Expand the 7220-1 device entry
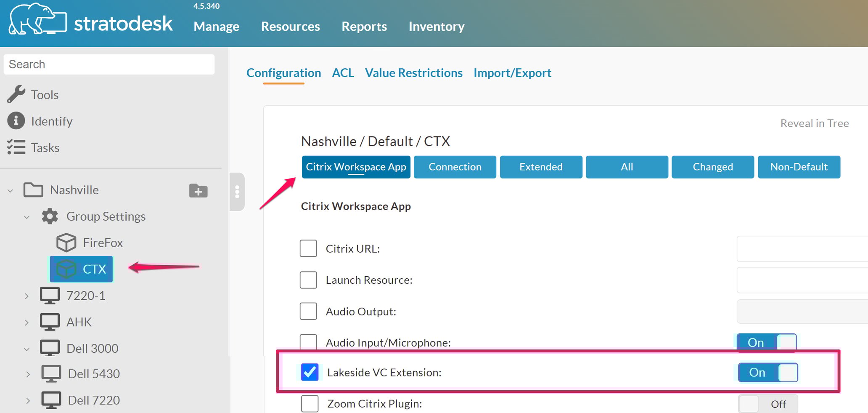The height and width of the screenshot is (413, 868). tap(27, 295)
